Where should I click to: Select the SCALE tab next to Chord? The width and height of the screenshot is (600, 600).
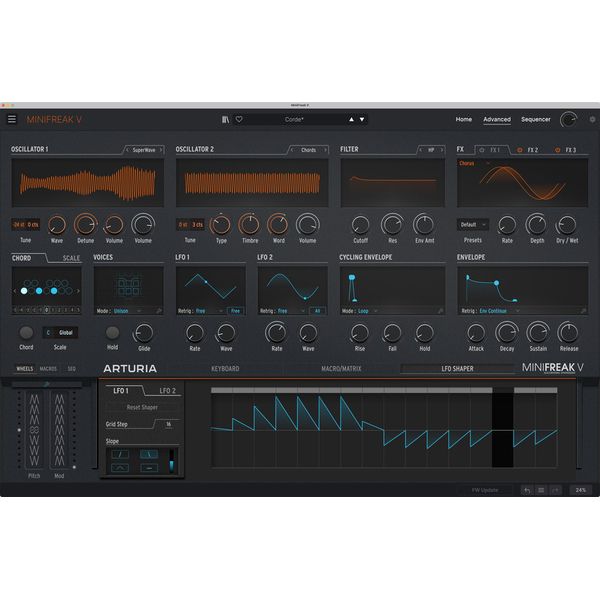click(71, 258)
